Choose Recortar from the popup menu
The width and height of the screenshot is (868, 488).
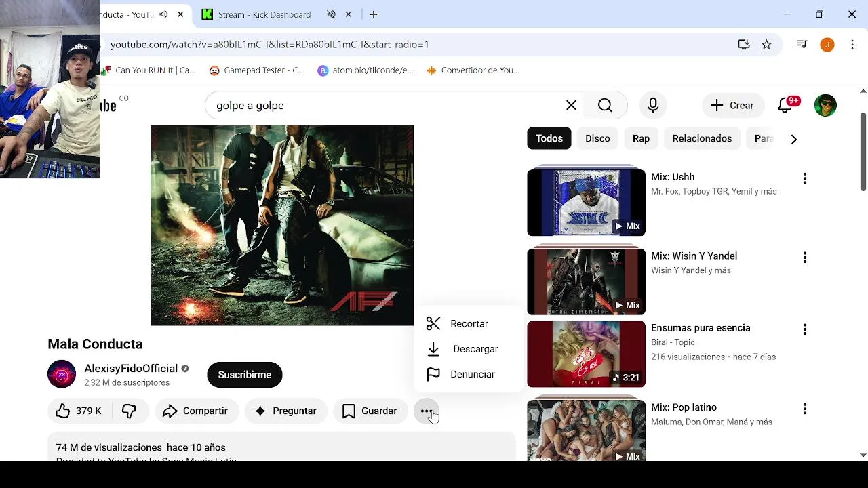(x=468, y=324)
